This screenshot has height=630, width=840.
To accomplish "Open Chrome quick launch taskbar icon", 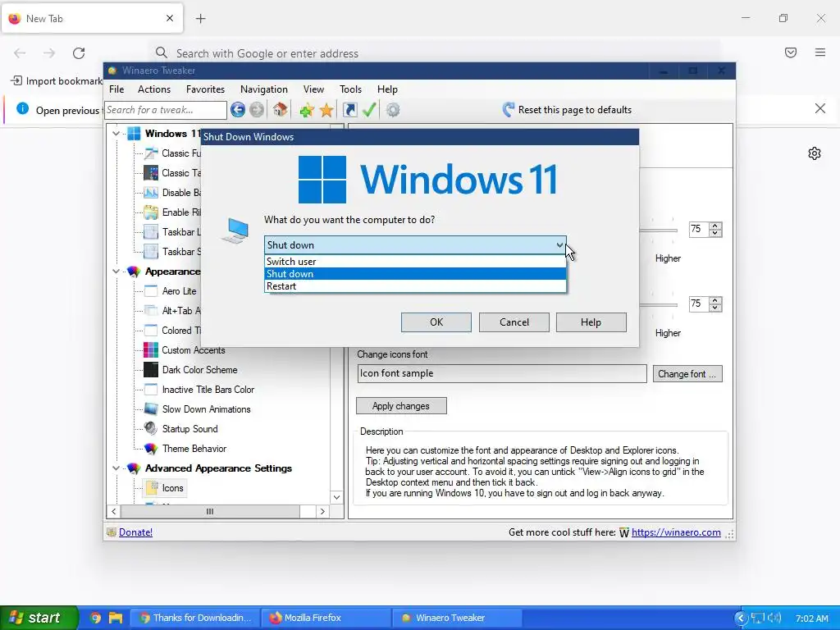I will tap(96, 618).
